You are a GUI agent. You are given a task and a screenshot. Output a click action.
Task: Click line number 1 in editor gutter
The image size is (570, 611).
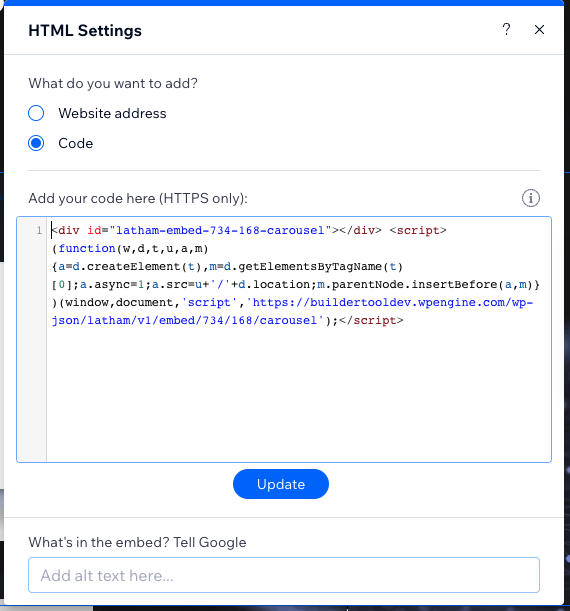pos(39,230)
